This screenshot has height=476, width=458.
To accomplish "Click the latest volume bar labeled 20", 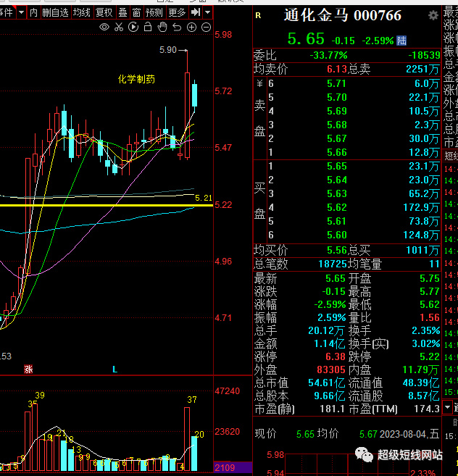I will (194, 454).
